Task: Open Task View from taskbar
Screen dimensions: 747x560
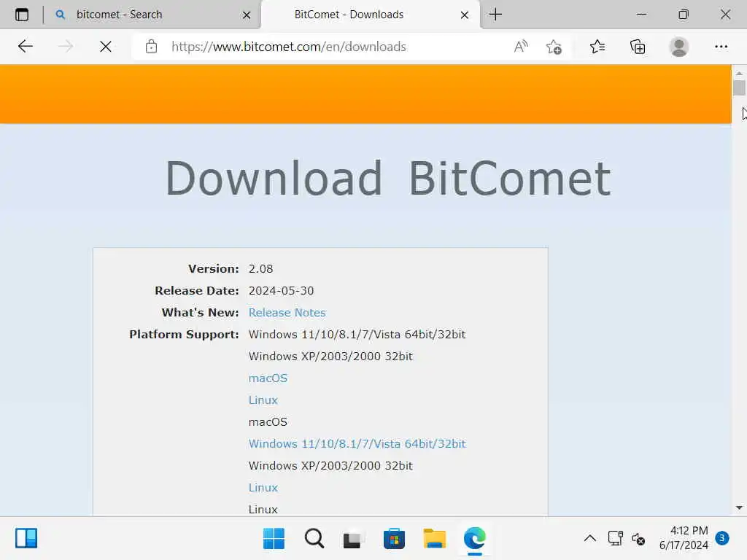Action: [354, 539]
